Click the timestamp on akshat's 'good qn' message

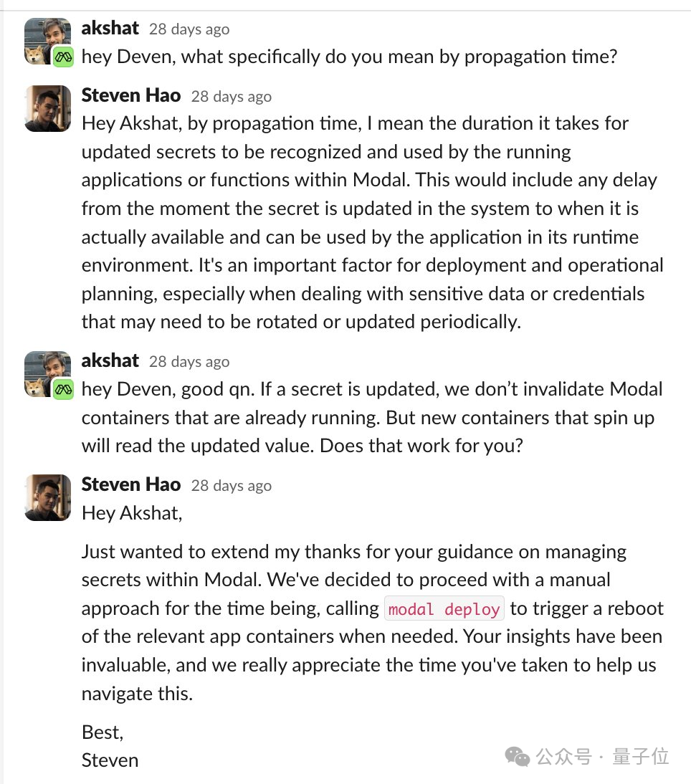pyautogui.click(x=189, y=361)
